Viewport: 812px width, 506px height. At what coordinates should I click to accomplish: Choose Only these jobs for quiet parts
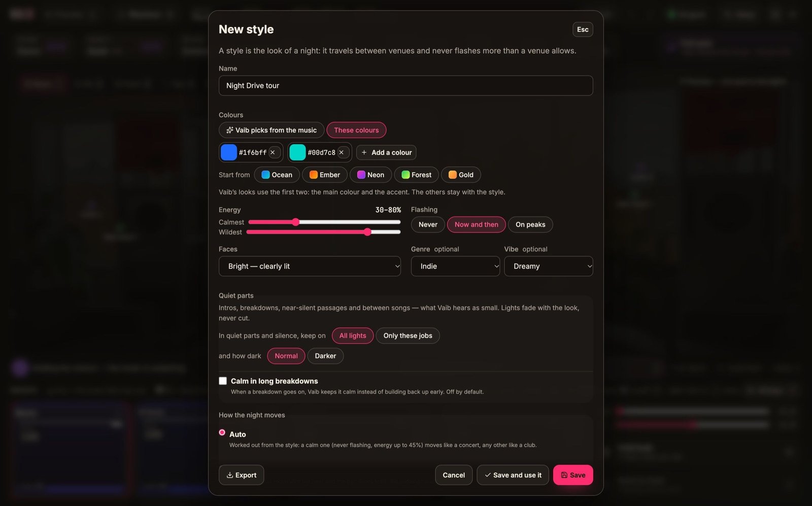click(408, 335)
